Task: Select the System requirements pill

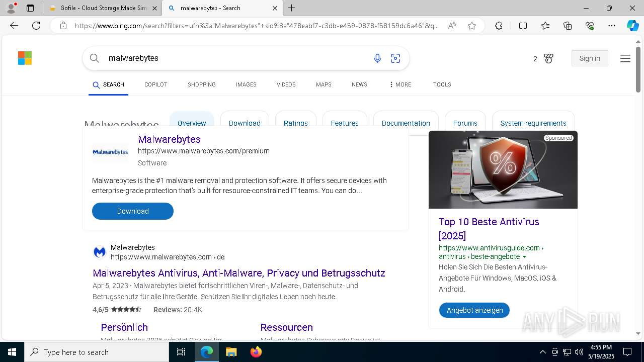Action: click(533, 120)
